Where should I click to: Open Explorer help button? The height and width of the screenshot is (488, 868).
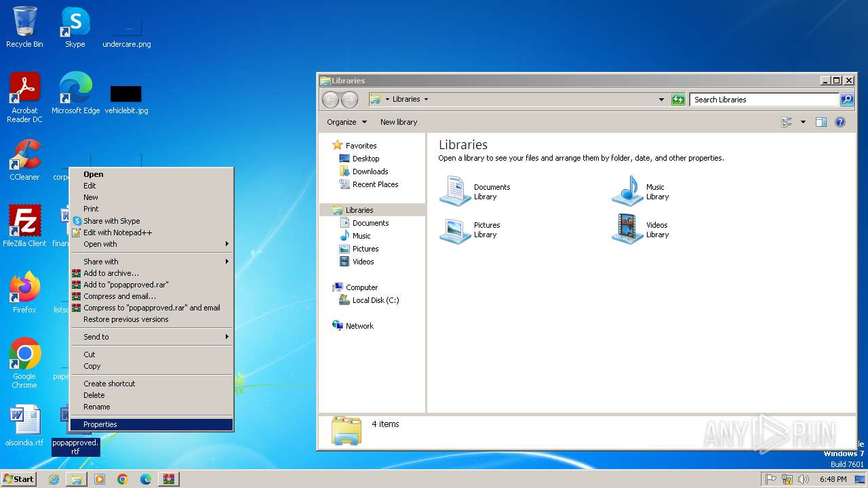[x=840, y=122]
